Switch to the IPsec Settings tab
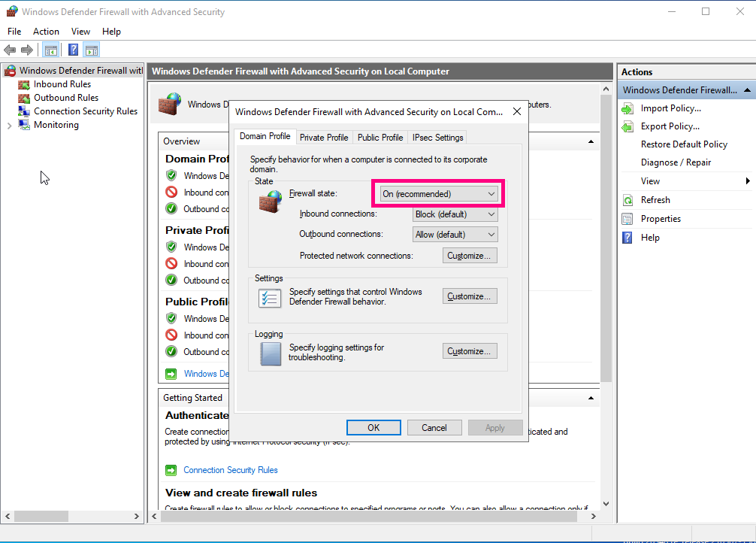The height and width of the screenshot is (543, 756). coord(438,138)
